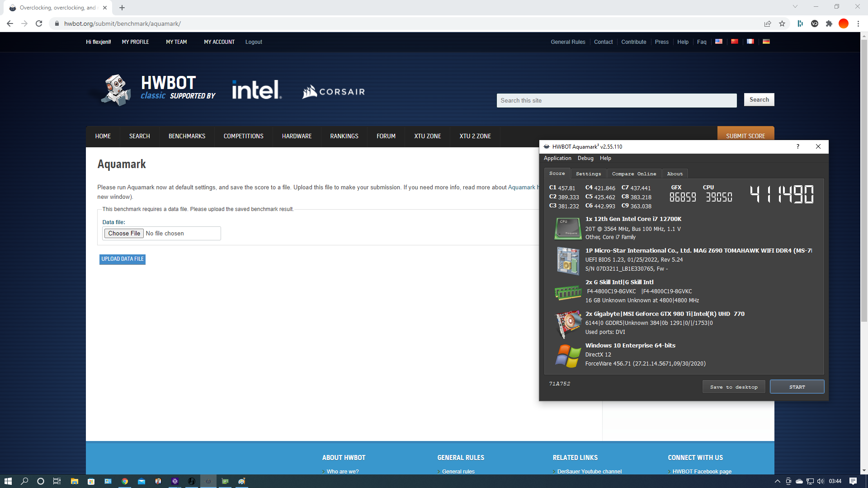The image size is (868, 488).
Task: Click the HWBOT robot mascot logo
Action: point(116,90)
